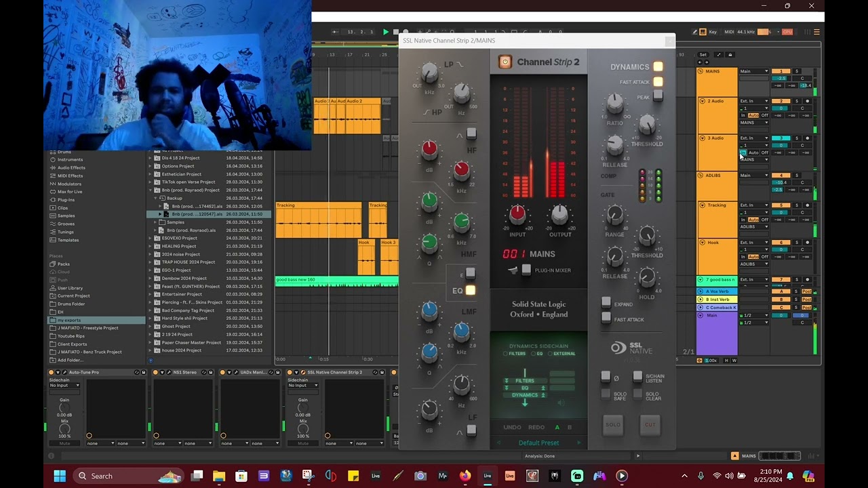
Task: Toggle compressor FAST ATTACK switch
Action: (658, 82)
